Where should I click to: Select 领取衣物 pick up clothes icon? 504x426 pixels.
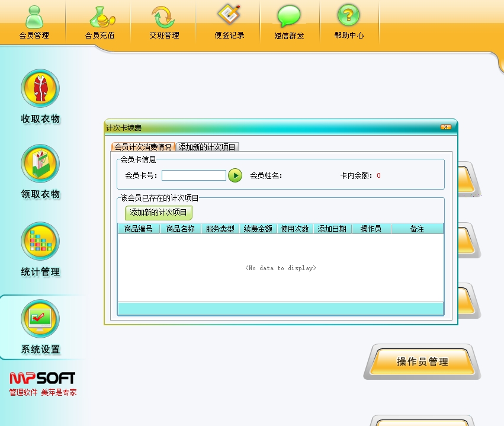click(x=40, y=164)
